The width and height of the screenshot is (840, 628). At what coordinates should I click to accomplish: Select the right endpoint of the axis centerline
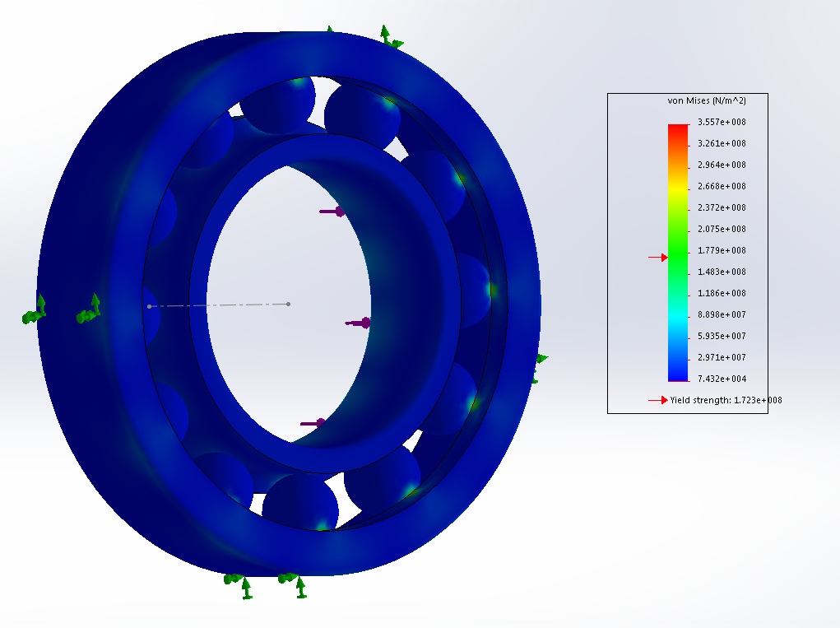pos(288,304)
